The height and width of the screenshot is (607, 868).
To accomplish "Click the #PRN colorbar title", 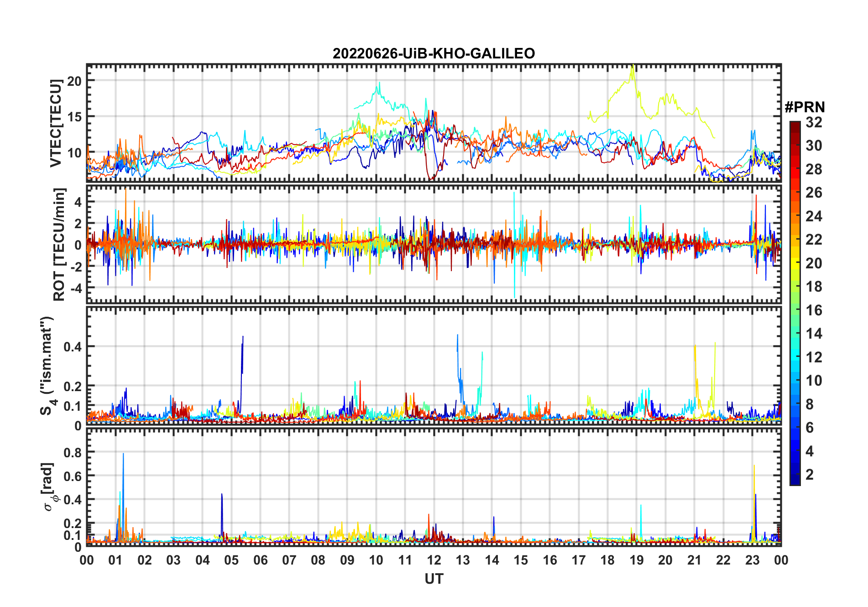I will pyautogui.click(x=805, y=107).
